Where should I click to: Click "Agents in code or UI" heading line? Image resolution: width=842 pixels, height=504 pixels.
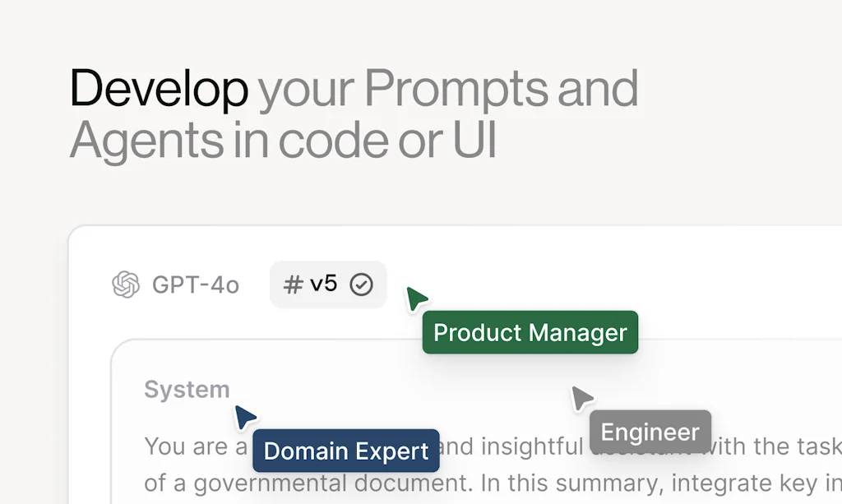(283, 140)
